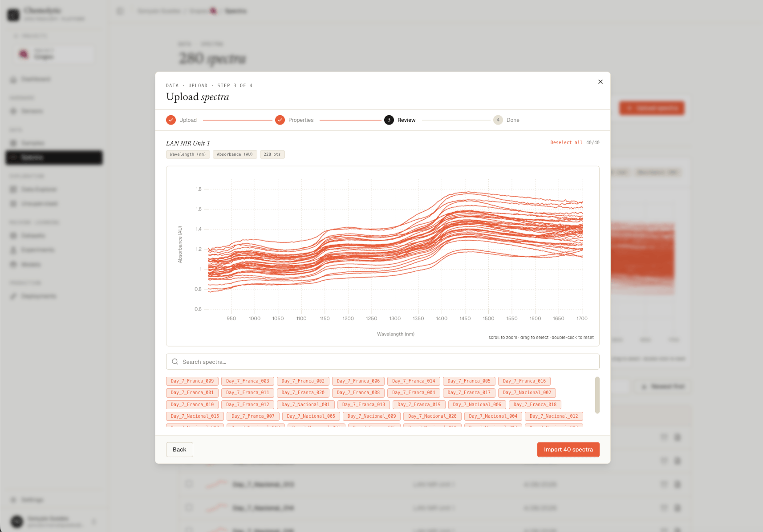Viewport: 763px width, 532px height.
Task: Toggle the Day_7_Franca_001 spectrum chip
Action: (x=192, y=393)
